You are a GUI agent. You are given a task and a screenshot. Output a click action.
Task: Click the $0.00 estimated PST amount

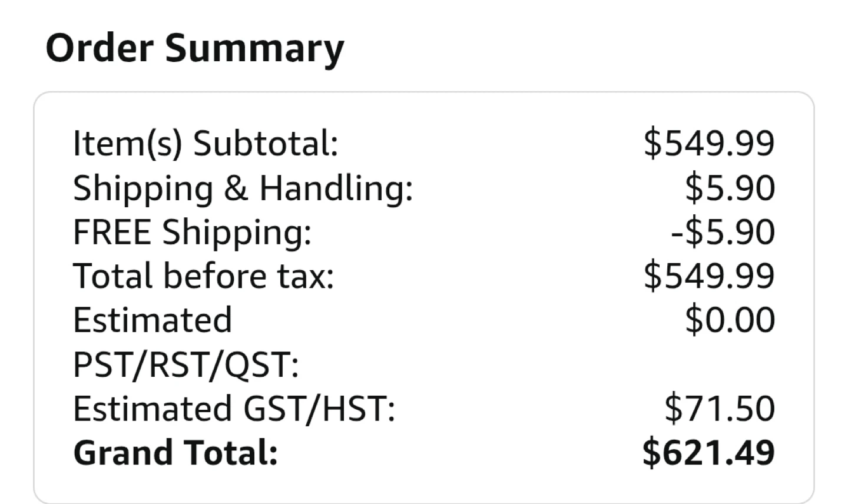pyautogui.click(x=730, y=320)
